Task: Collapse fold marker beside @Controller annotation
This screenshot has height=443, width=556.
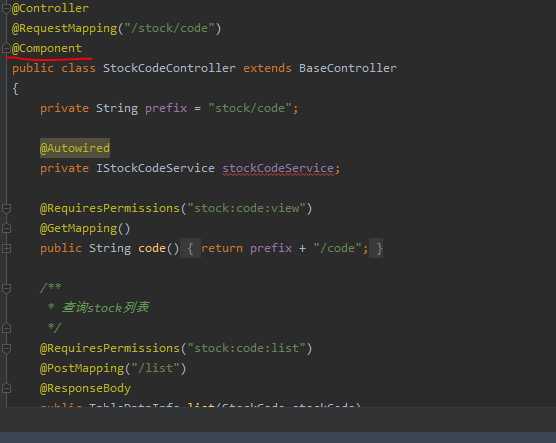Action: 6,8
